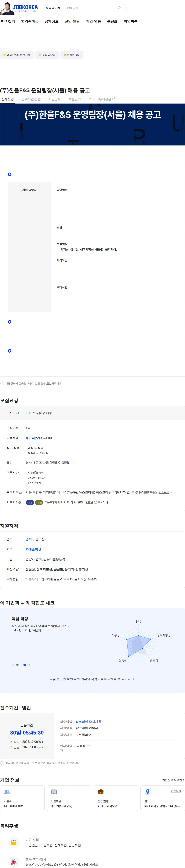Open 콘텐츠 menu
185x868 pixels.
[112, 21]
